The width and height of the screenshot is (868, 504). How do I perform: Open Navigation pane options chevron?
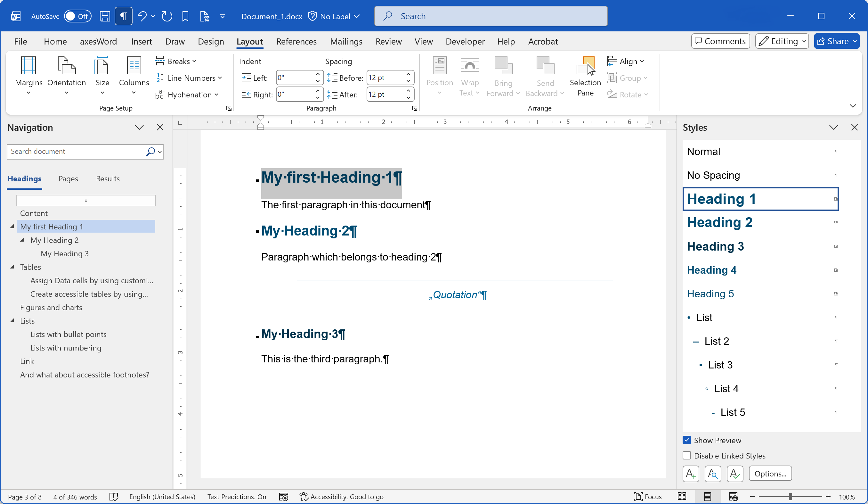click(x=139, y=128)
